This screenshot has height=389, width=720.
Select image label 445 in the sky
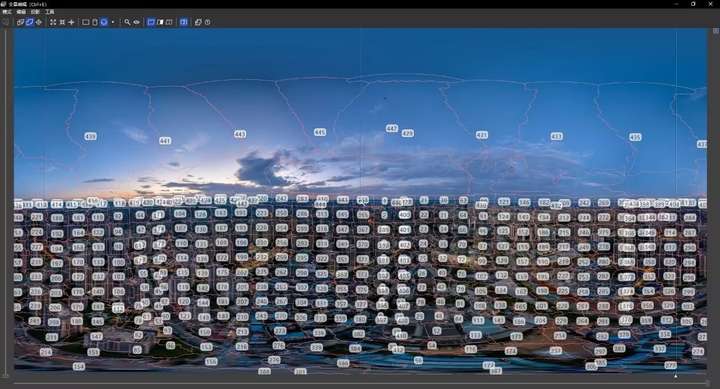click(320, 132)
